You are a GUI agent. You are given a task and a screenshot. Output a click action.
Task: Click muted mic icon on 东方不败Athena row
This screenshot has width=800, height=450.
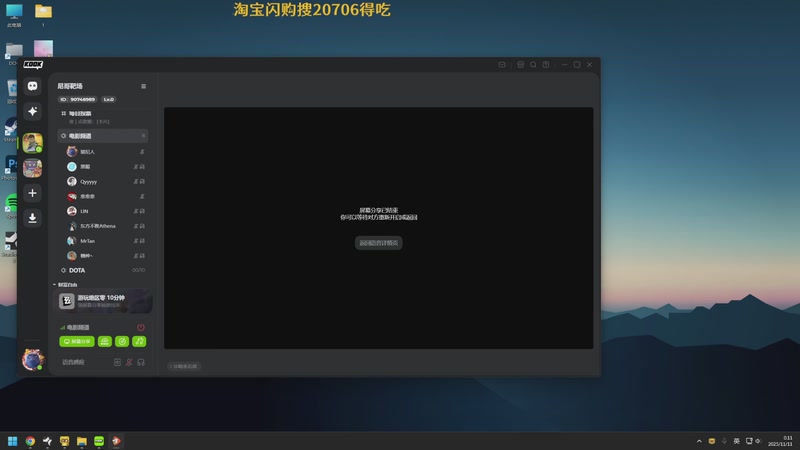pos(136,226)
